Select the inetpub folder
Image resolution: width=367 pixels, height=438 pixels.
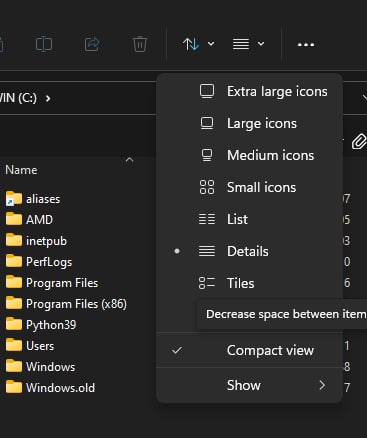tap(36, 241)
